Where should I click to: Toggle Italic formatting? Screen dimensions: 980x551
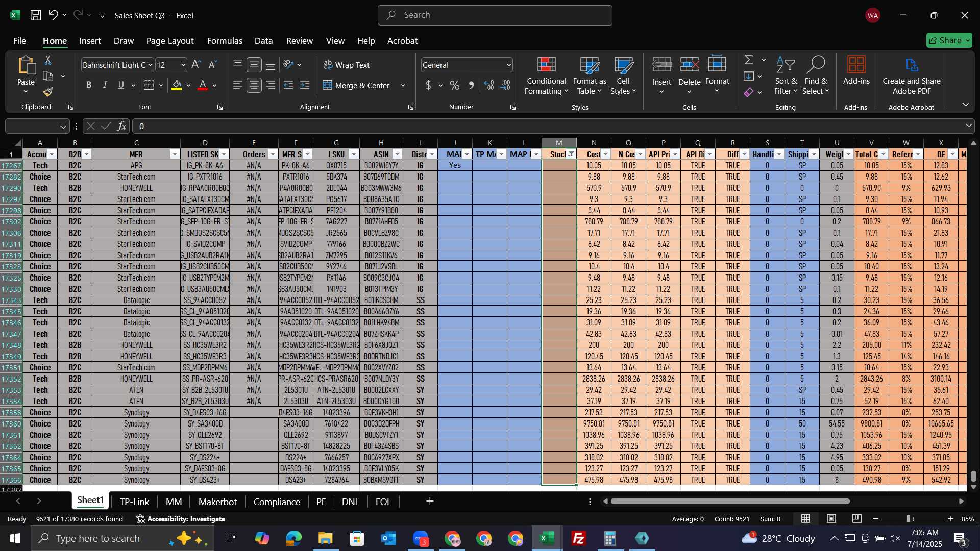105,85
